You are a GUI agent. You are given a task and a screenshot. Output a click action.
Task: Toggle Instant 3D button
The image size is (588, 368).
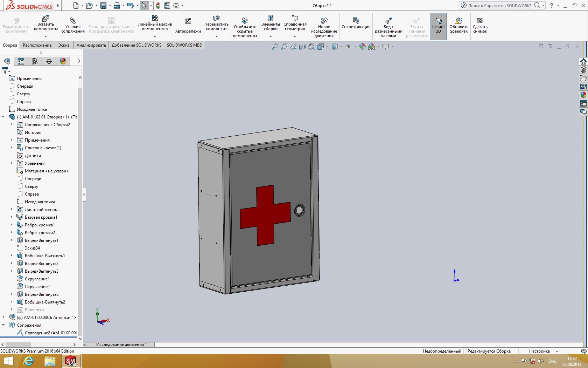point(439,27)
